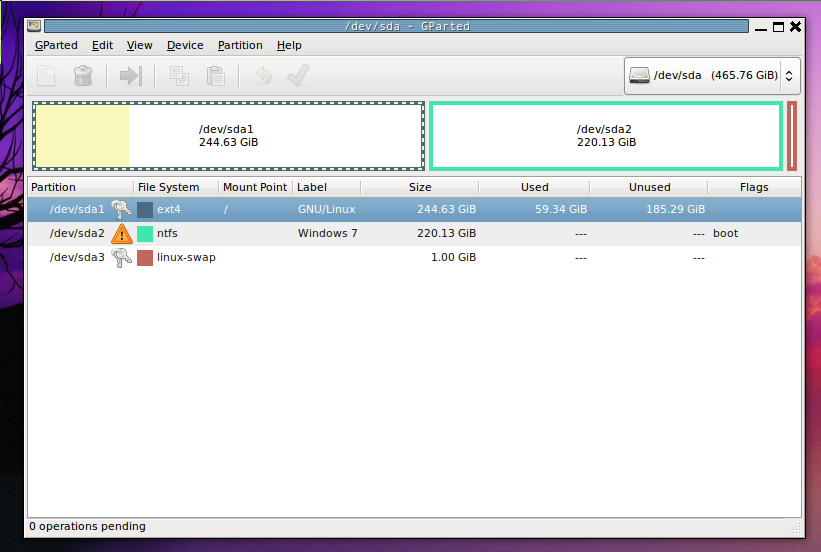Click the window resize grip in the status bar
The height and width of the screenshot is (552, 821).
[795, 528]
